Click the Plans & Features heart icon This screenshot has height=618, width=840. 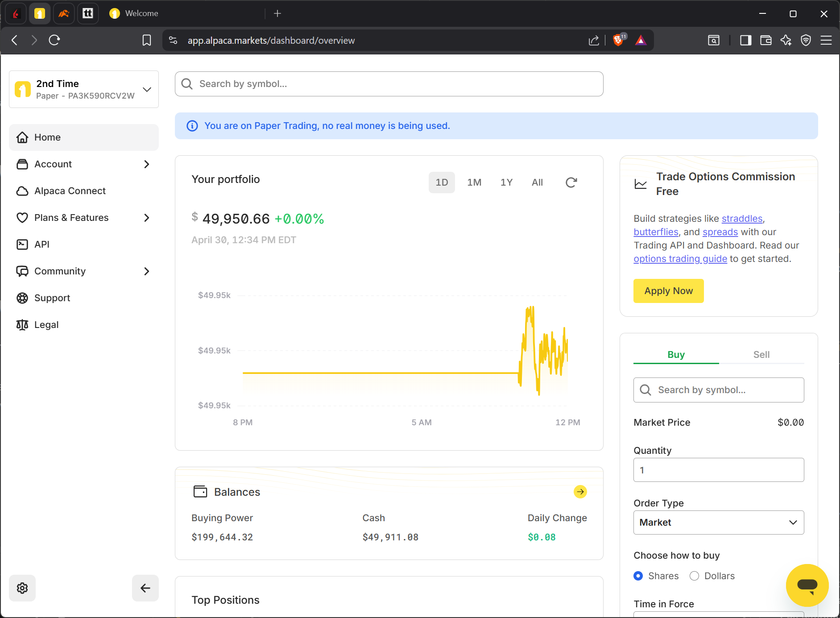[22, 218]
